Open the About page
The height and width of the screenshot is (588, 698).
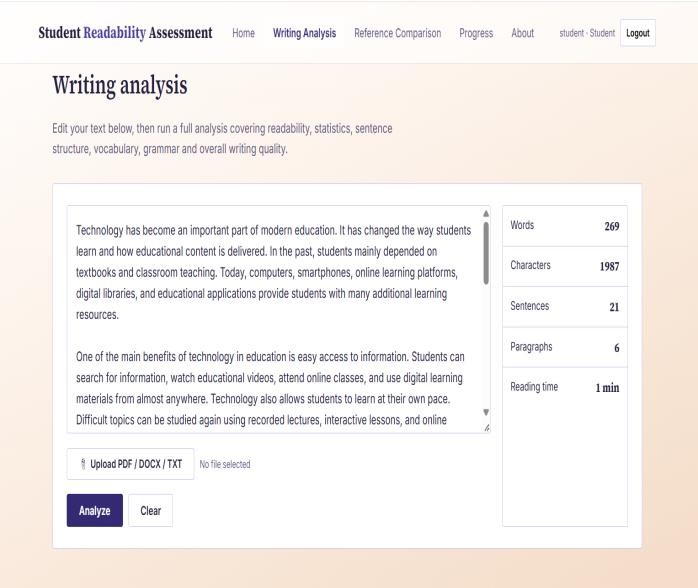click(x=522, y=33)
